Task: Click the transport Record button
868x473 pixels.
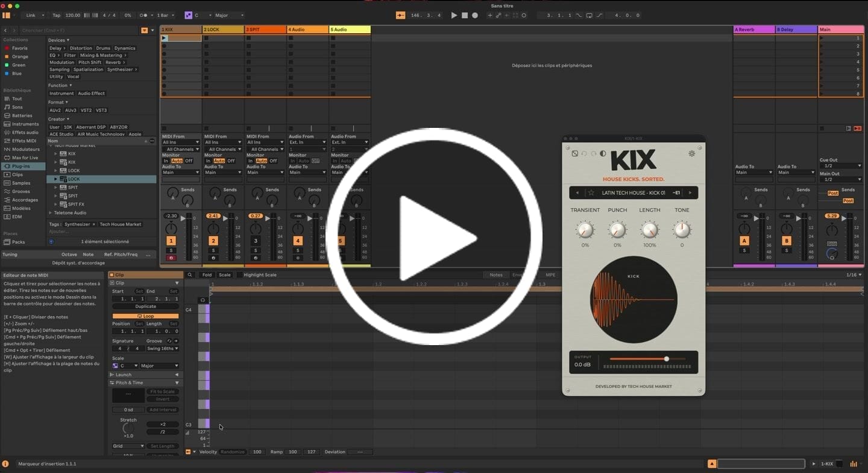Action: pos(475,15)
